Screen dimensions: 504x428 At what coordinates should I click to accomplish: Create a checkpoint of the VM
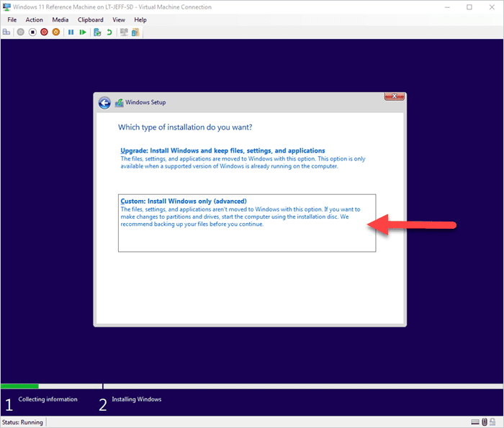(97, 32)
